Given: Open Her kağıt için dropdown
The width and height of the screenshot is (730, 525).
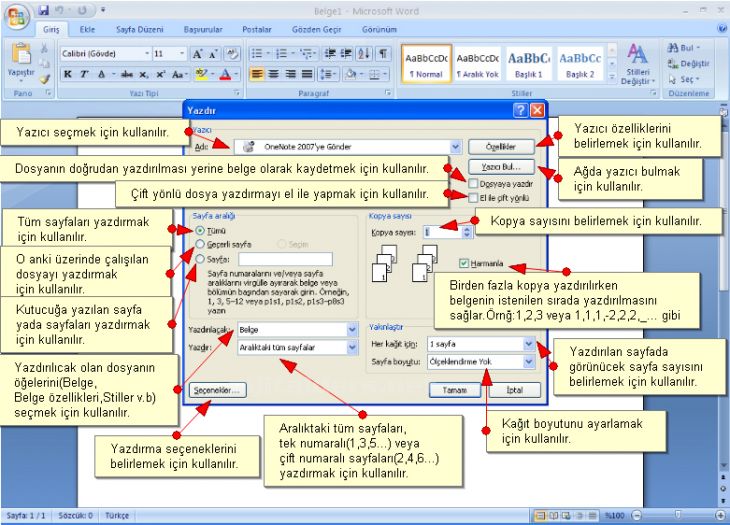Looking at the screenshot, I should (x=528, y=344).
